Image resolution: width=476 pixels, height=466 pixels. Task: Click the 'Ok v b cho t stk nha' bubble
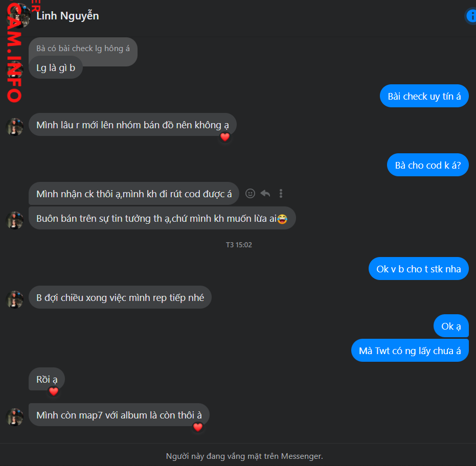(x=419, y=269)
